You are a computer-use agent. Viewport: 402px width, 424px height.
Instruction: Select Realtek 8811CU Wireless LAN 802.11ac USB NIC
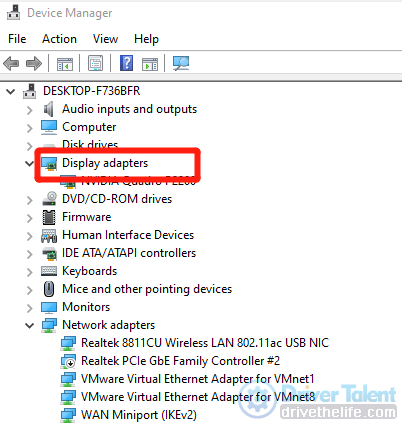click(x=205, y=343)
